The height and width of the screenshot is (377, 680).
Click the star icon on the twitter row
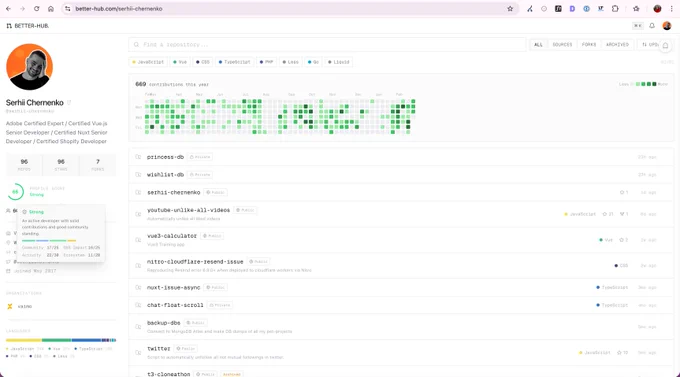619,353
